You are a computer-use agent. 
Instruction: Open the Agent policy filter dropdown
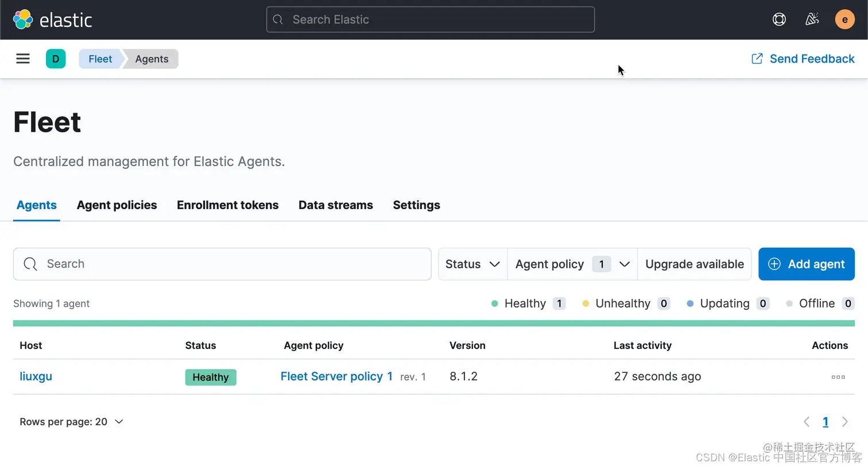[x=572, y=264]
